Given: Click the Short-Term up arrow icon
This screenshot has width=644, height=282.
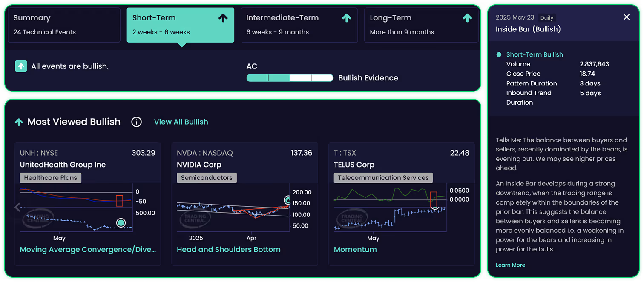Looking at the screenshot, I should 223,18.
